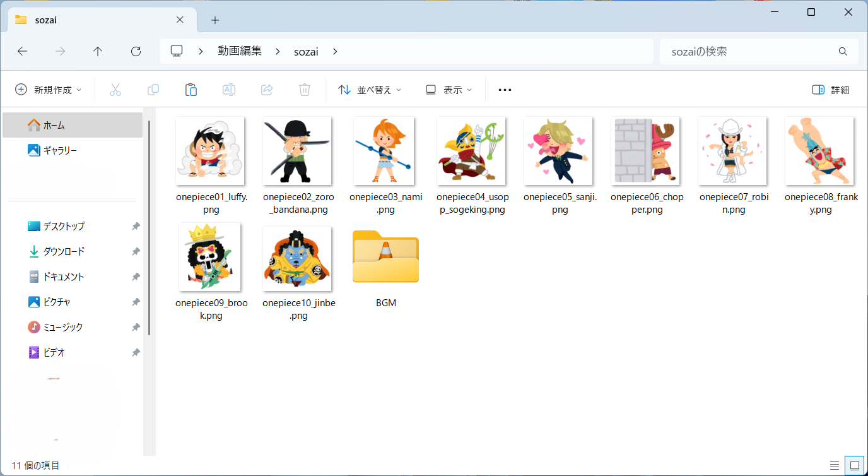
Task: Select onepiece01_luffy.png thumbnail
Action: [210, 150]
